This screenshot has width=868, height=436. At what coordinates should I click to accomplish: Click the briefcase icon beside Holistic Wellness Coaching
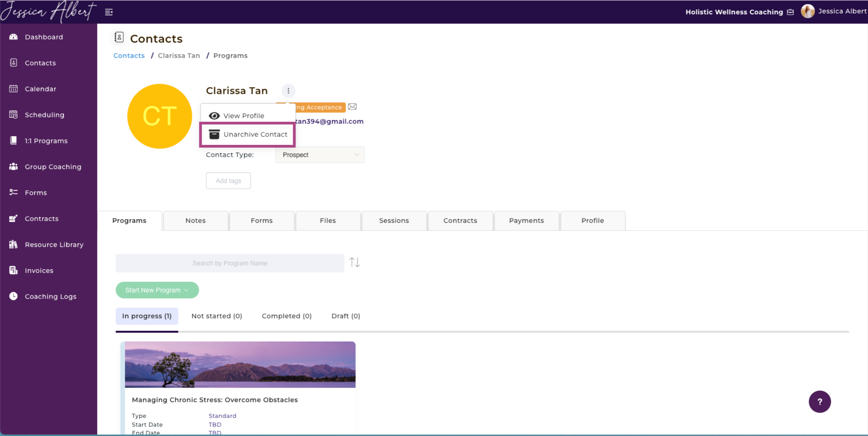point(791,12)
